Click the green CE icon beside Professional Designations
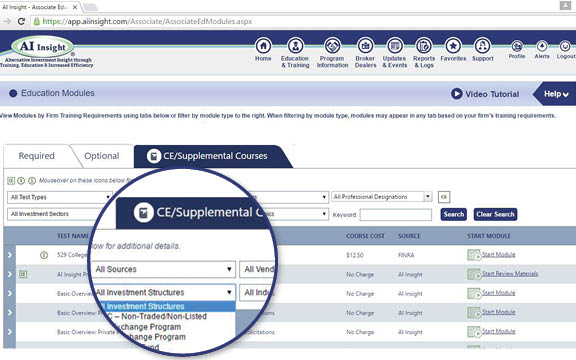Viewport: 576px width, 360px height. (444, 197)
